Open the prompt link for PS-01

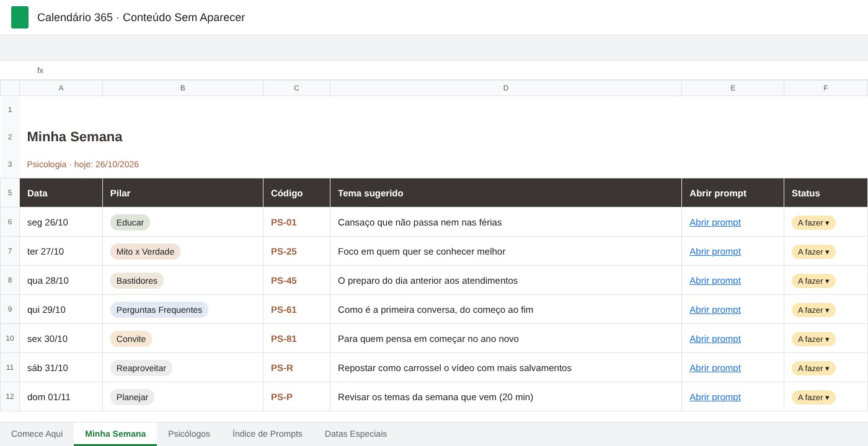[x=715, y=222]
